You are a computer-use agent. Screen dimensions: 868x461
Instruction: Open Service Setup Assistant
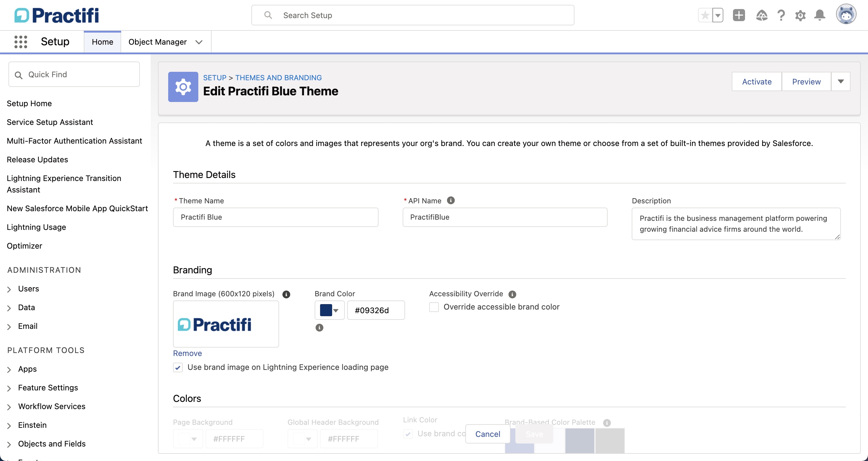[50, 122]
